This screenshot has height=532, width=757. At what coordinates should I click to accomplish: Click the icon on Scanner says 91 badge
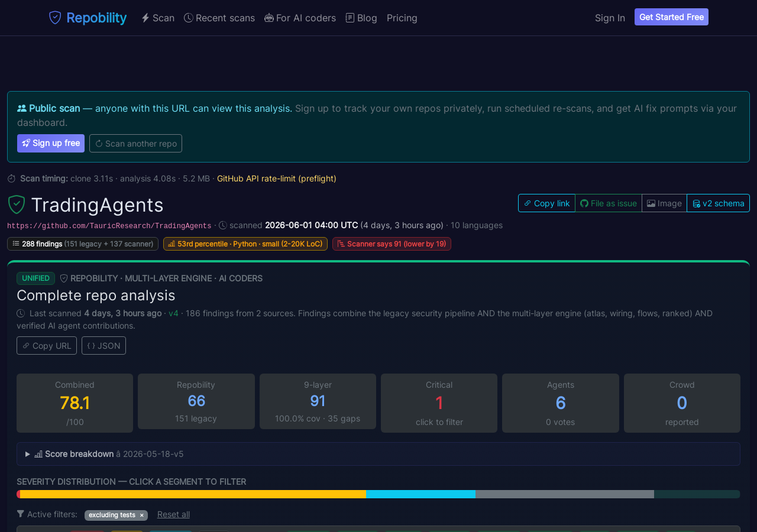341,244
